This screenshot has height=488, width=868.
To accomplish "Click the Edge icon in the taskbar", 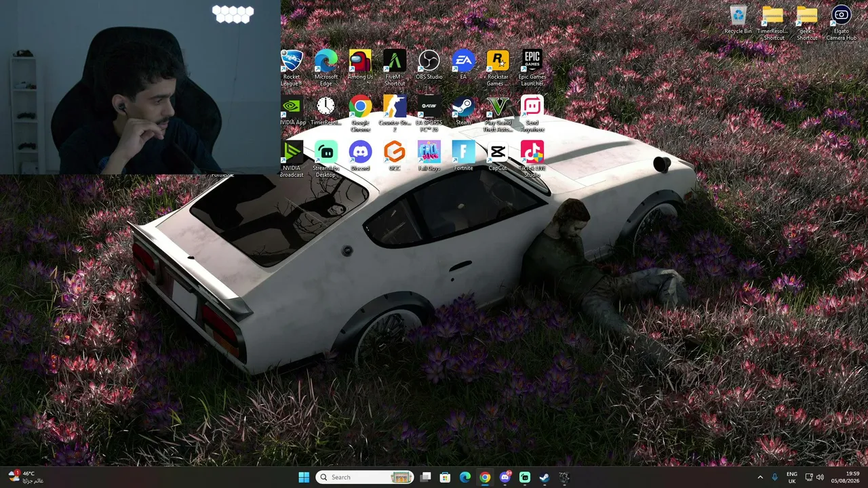I will pos(465,477).
